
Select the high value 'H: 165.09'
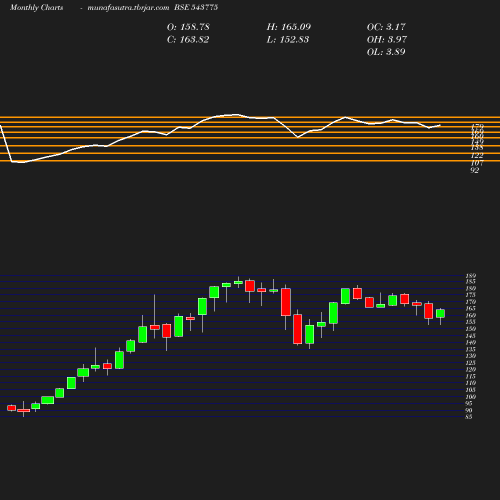coord(289,27)
